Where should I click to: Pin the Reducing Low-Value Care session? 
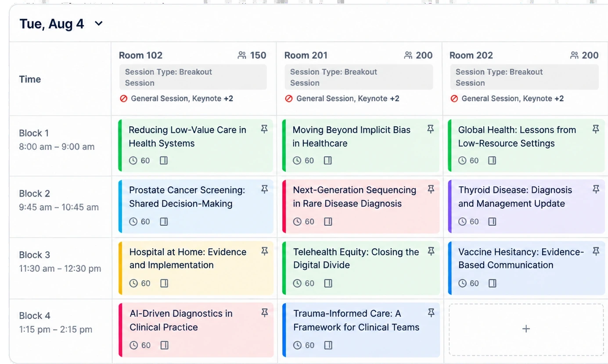pyautogui.click(x=264, y=129)
